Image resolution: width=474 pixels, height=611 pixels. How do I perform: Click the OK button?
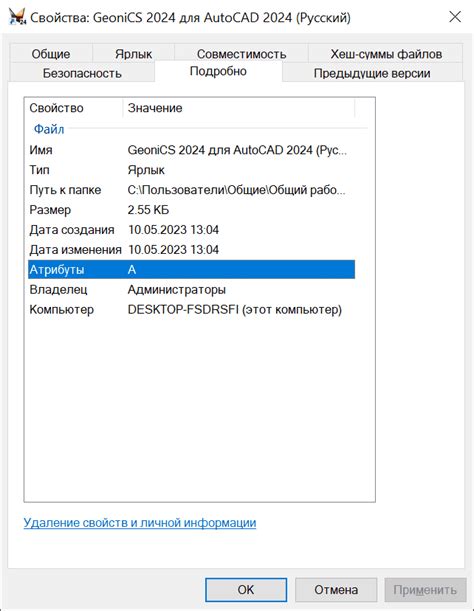(x=246, y=590)
